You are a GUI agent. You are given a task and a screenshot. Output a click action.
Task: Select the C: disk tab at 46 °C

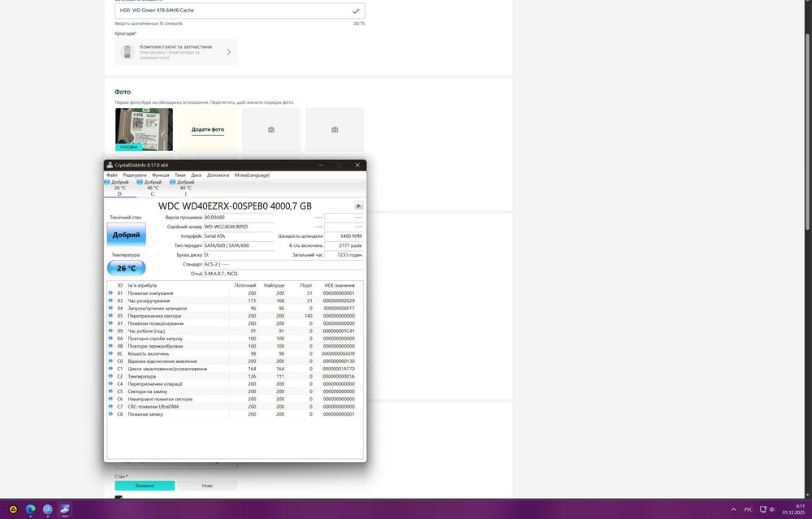153,188
